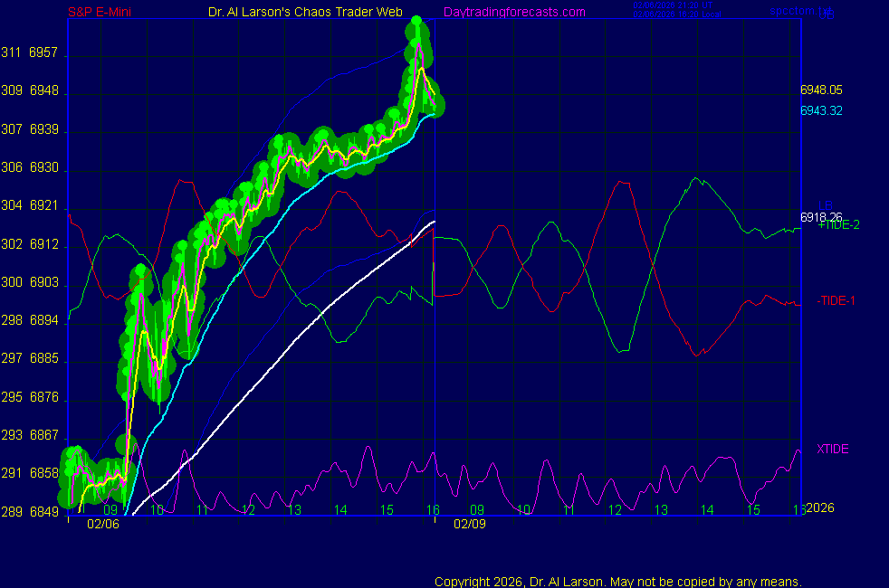Click the 6930 price axis label
Screen dimensions: 889x588
coord(43,169)
